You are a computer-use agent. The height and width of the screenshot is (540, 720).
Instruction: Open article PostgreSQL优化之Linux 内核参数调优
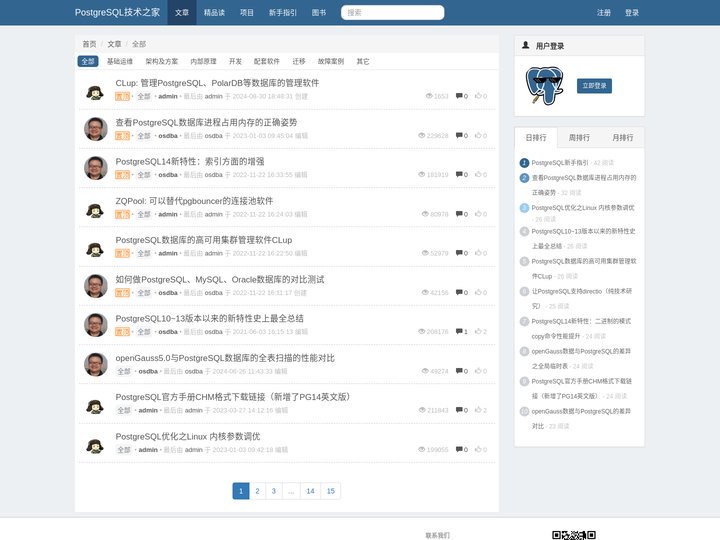click(x=188, y=437)
